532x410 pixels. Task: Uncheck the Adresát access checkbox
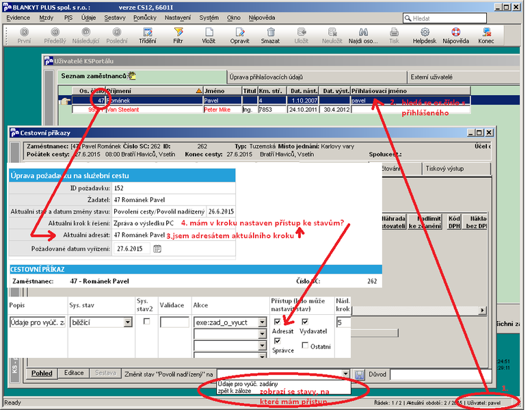pos(277,321)
